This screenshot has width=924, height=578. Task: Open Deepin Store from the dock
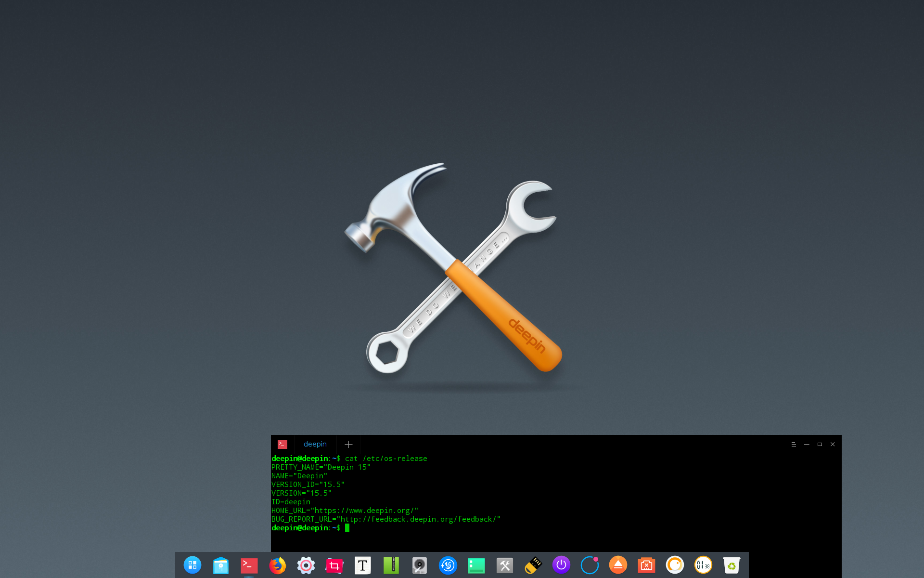221,565
